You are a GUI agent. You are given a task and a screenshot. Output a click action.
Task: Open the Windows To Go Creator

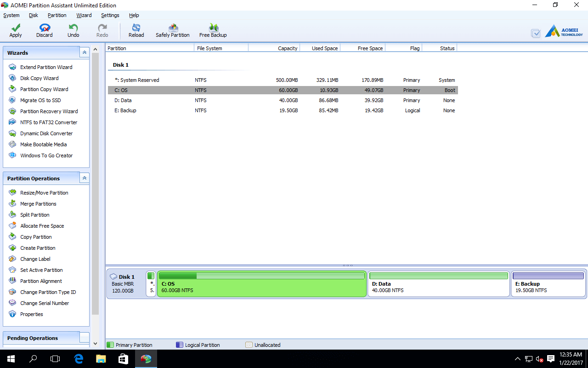(x=46, y=155)
